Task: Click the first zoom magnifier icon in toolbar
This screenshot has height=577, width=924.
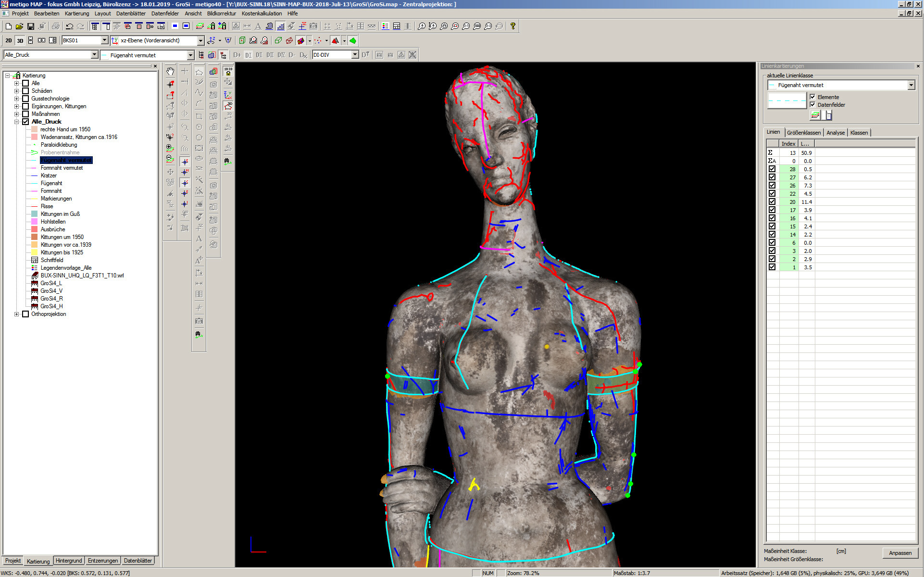Action: (422, 26)
